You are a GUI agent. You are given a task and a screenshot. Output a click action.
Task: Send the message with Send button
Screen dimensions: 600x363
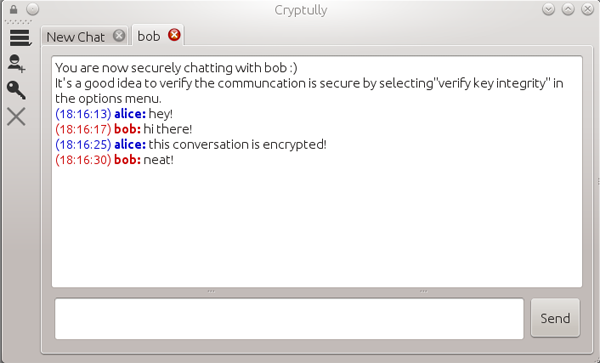[555, 318]
